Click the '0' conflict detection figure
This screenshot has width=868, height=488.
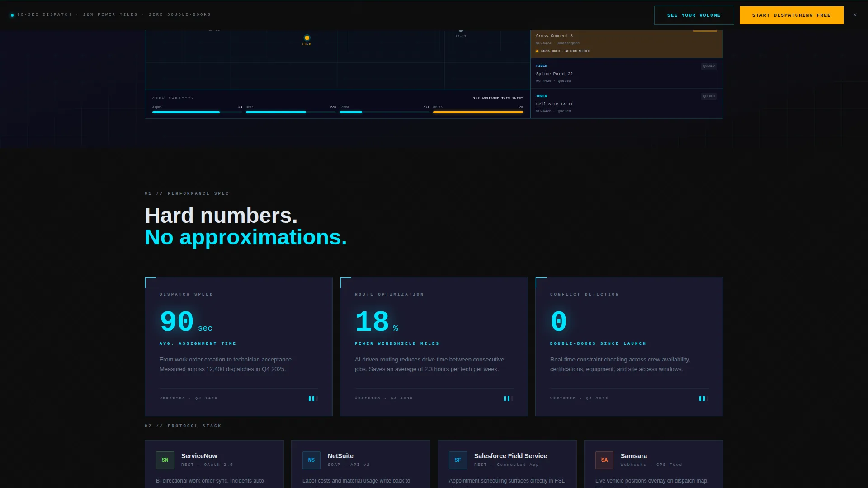(x=559, y=322)
